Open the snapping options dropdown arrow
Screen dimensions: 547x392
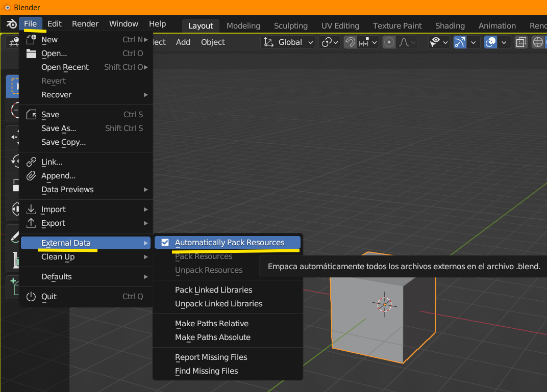[x=375, y=42]
